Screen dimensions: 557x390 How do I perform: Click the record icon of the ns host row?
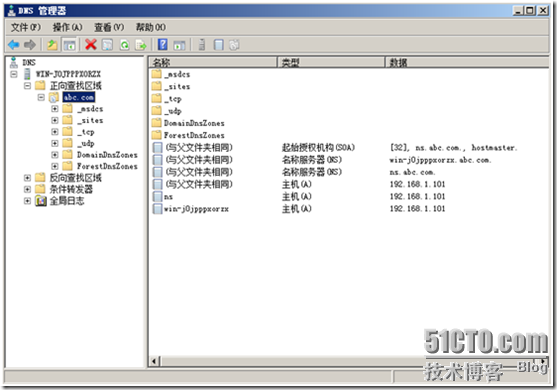point(157,196)
